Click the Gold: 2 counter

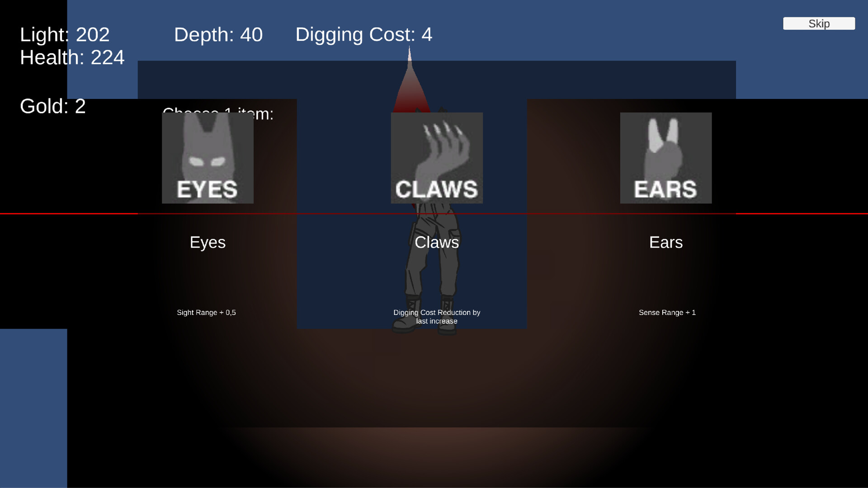pos(52,107)
